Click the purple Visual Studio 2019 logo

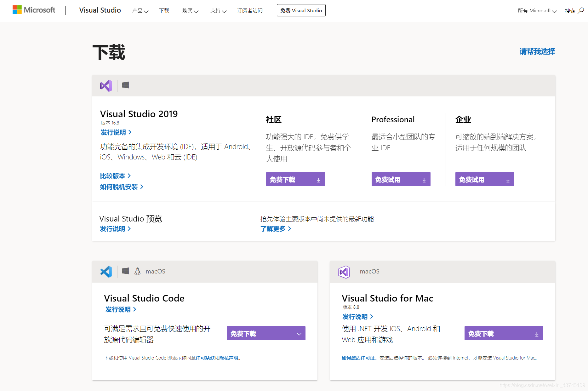pos(106,85)
